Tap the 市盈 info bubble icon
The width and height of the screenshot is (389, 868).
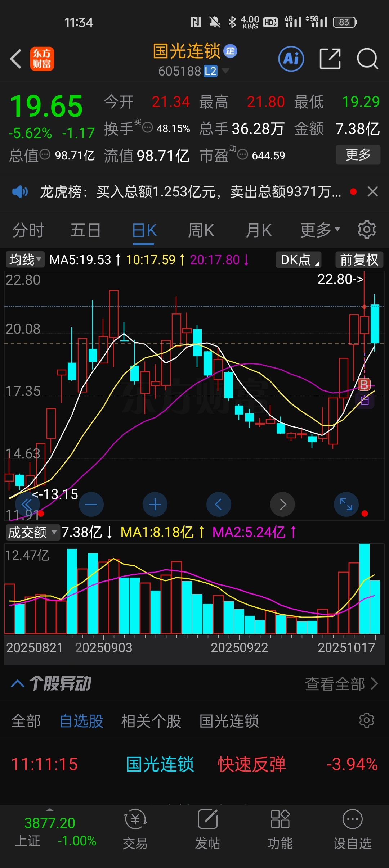point(243,154)
